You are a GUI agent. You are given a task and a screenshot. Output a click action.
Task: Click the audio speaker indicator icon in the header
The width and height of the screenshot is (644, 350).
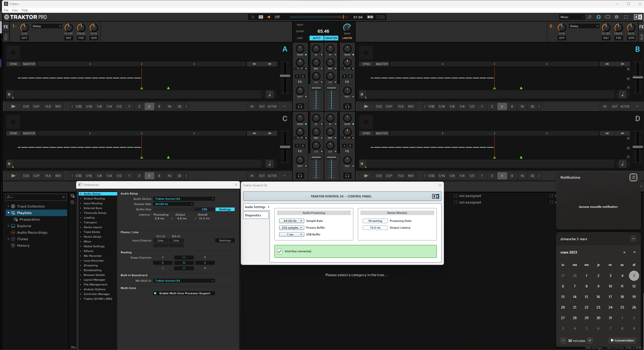(x=269, y=17)
